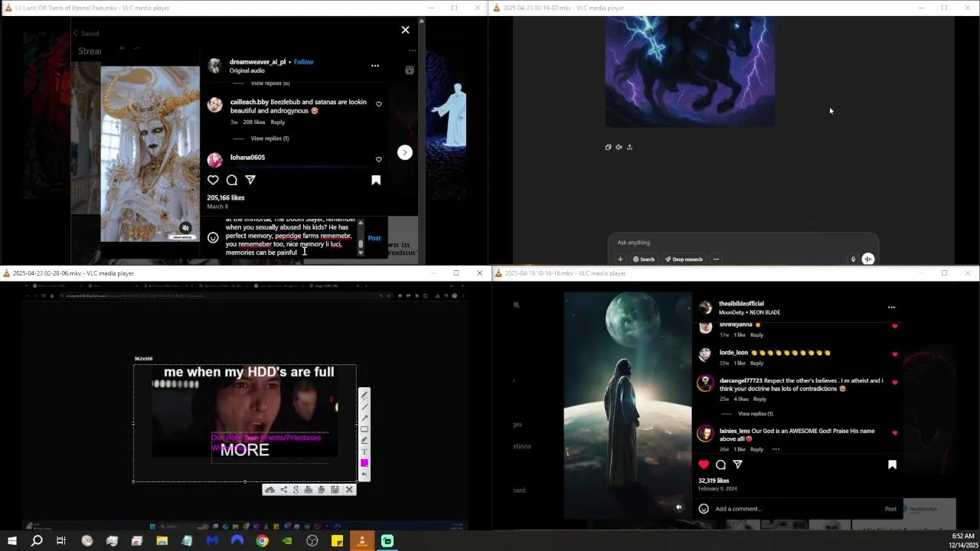
Task: Search similar images on Google
Action: pos(296,490)
